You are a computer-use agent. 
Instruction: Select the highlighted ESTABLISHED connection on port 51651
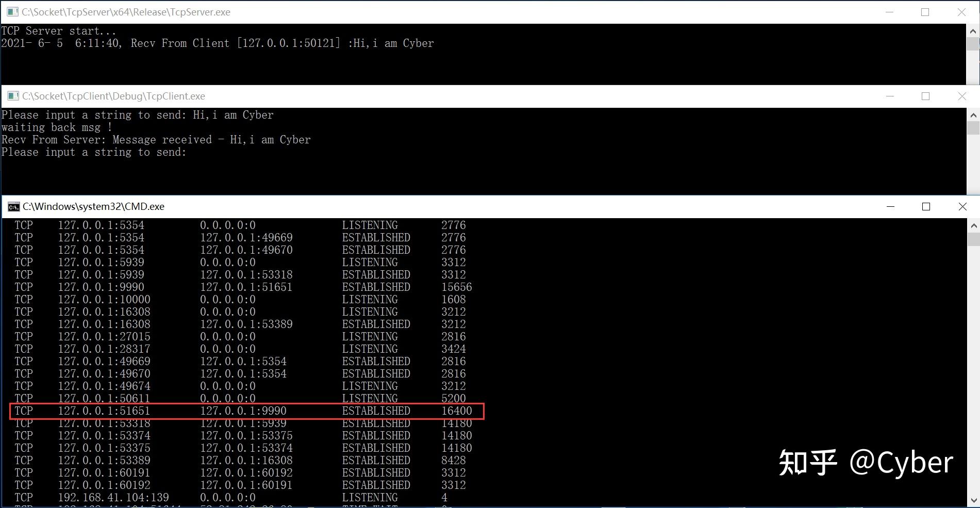click(x=247, y=411)
